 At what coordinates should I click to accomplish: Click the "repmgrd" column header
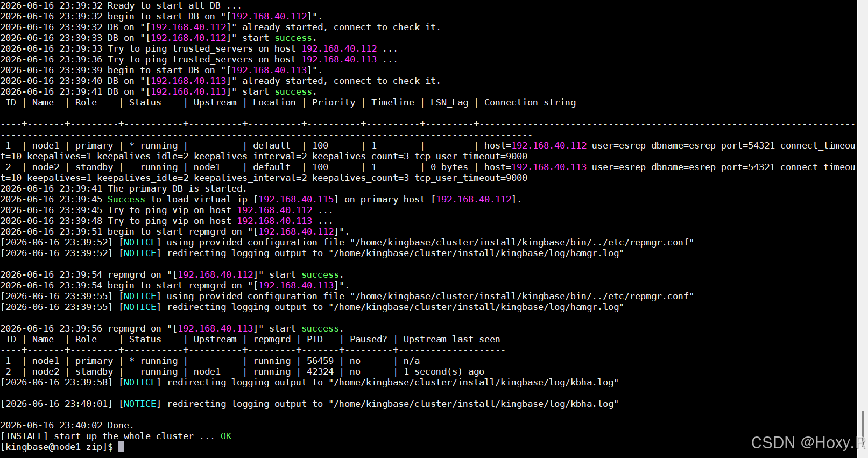coord(272,339)
